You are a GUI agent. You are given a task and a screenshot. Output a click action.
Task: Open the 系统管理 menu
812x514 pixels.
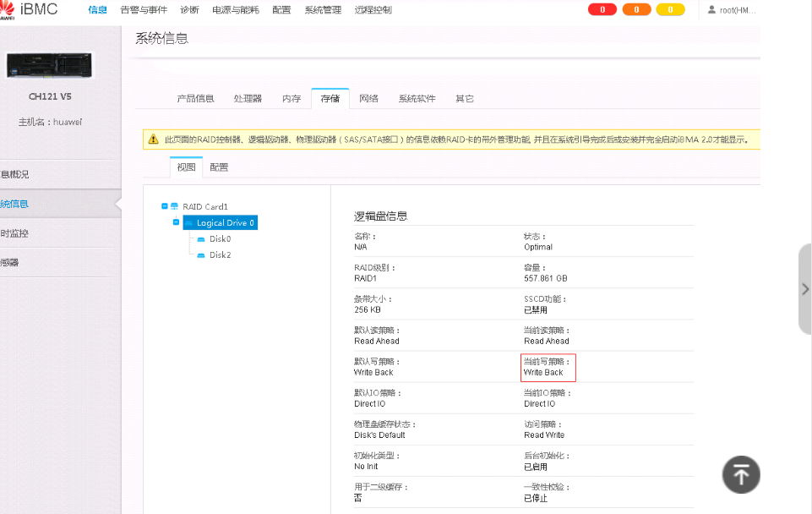click(323, 10)
